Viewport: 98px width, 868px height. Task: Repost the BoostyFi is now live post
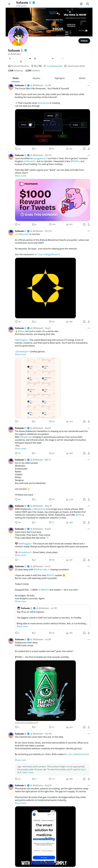point(33,322)
